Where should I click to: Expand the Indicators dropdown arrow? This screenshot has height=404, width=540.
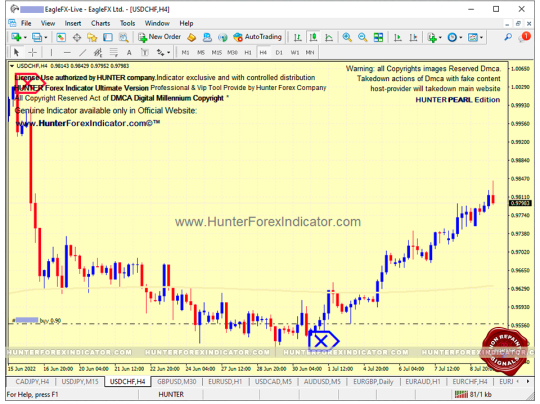point(440,38)
